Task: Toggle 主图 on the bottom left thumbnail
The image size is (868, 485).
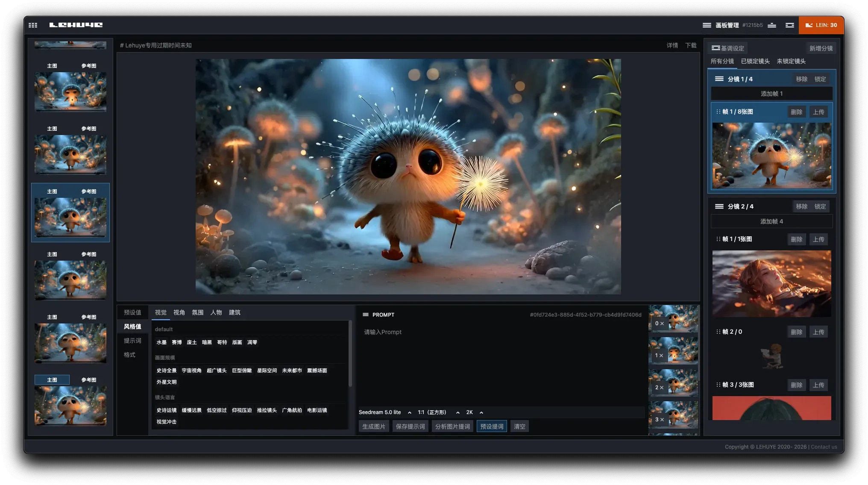Action: pos(52,380)
